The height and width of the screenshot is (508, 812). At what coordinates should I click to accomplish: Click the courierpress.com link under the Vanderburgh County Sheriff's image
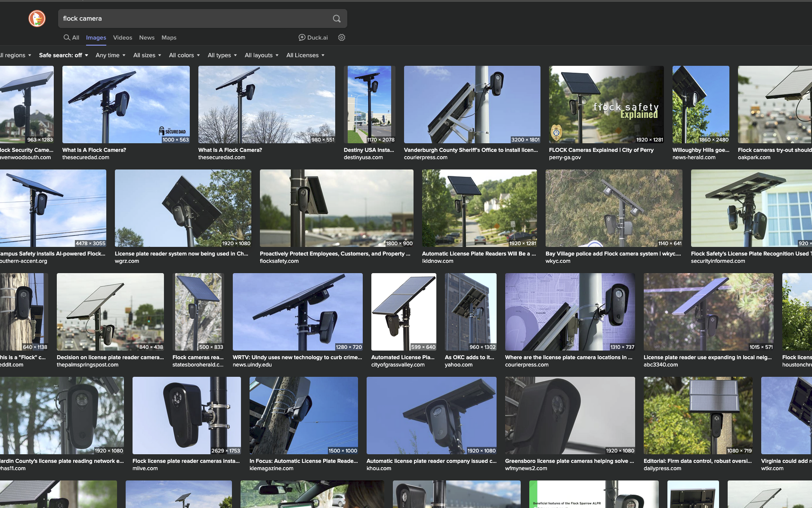[426, 157]
